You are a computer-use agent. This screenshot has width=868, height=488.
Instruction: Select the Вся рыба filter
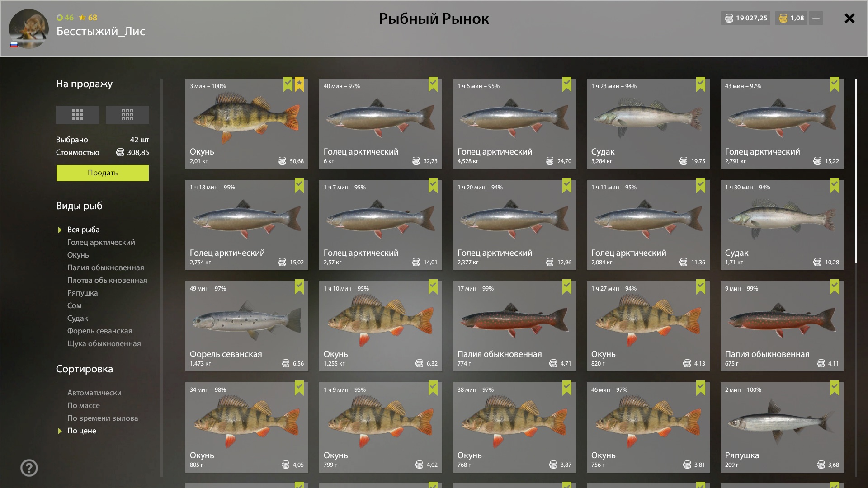(x=84, y=230)
